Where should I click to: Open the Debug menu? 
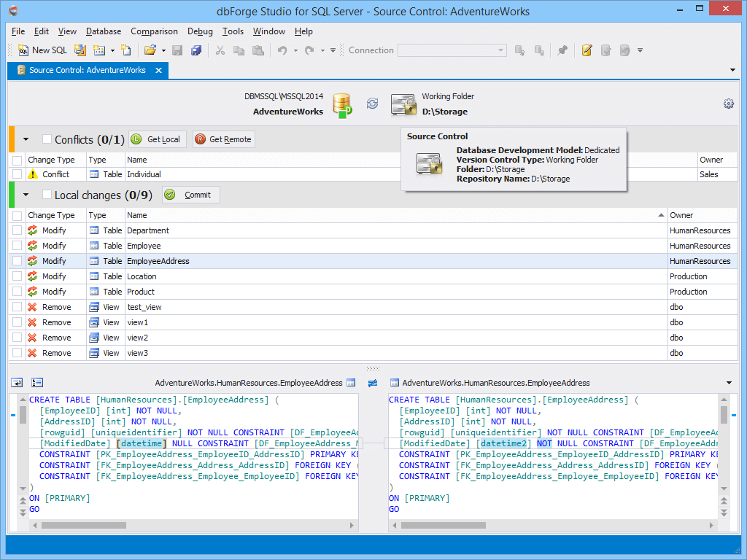(x=200, y=31)
